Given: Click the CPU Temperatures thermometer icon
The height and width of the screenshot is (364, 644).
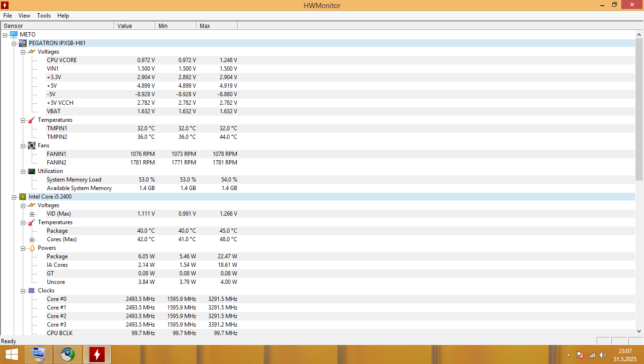Looking at the screenshot, I should pyautogui.click(x=32, y=222).
